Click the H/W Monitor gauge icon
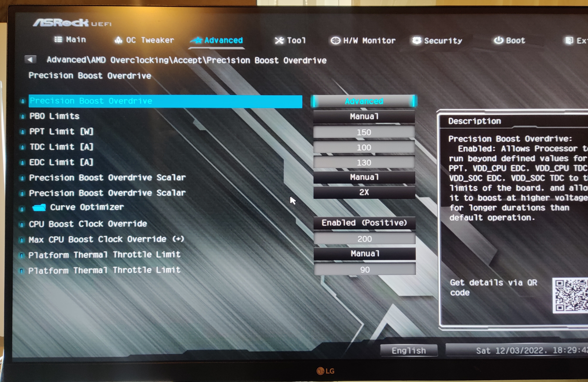The width and height of the screenshot is (588, 382). click(x=335, y=40)
